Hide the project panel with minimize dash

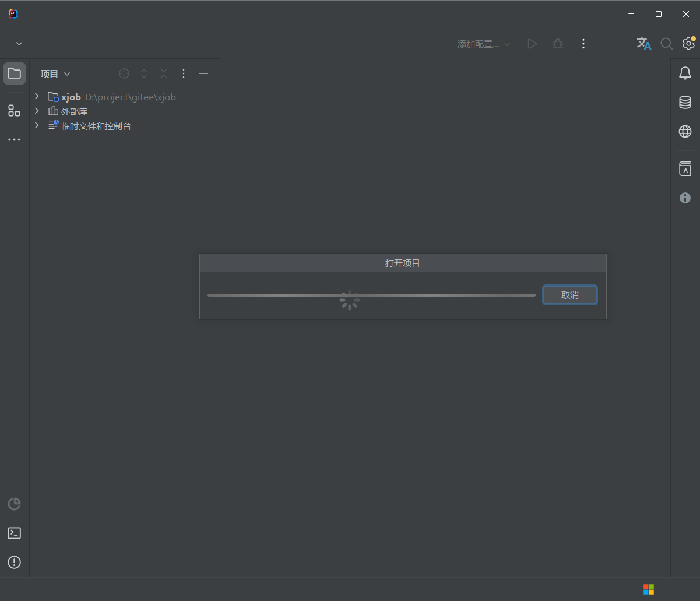(203, 73)
